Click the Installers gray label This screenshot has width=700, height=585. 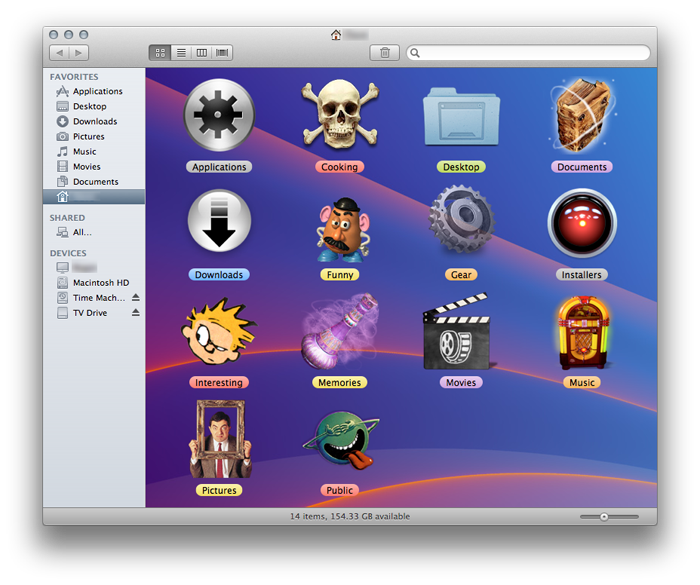click(582, 275)
